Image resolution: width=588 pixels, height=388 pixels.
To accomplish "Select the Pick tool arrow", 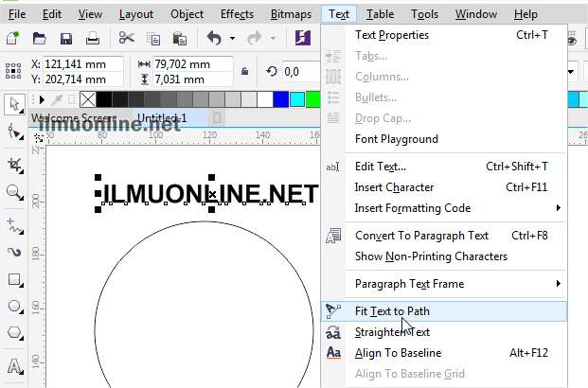I will pos(14,104).
